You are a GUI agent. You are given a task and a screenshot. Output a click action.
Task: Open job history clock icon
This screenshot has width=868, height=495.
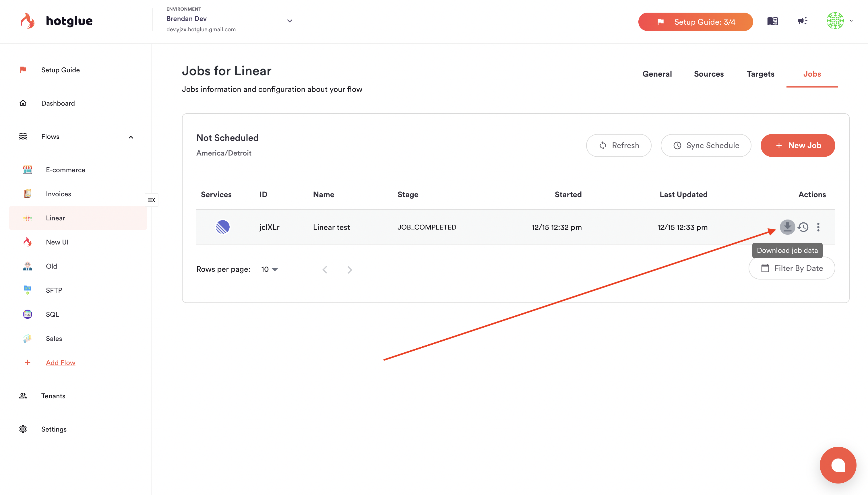tap(803, 227)
